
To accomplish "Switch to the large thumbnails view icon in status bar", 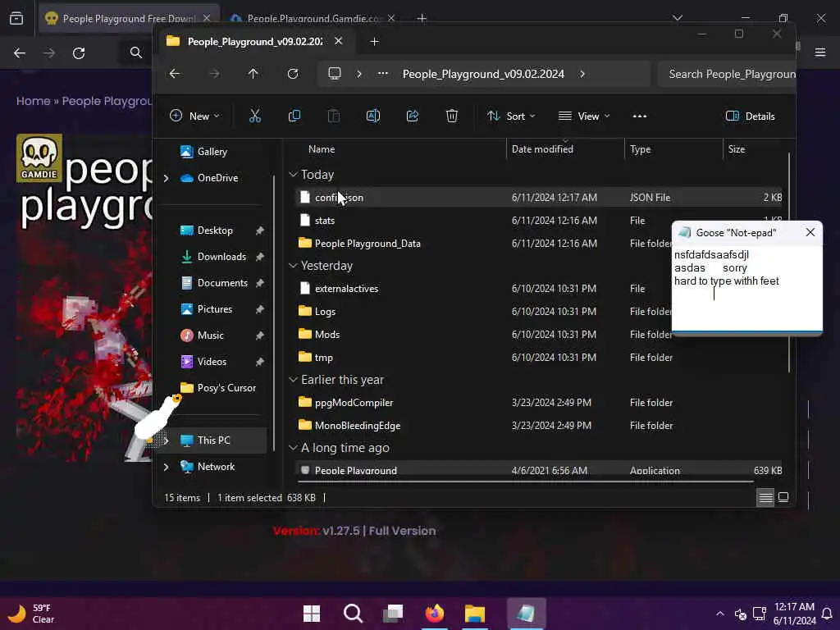I will [783, 498].
